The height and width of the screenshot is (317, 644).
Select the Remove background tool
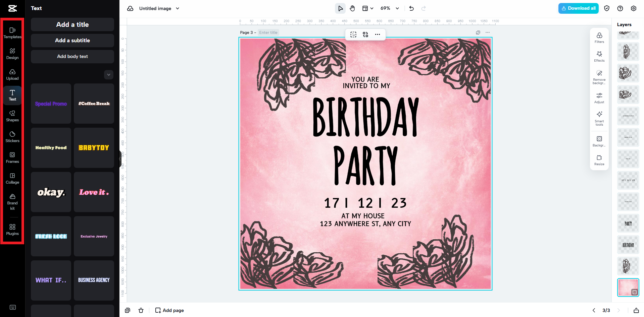coord(599,76)
